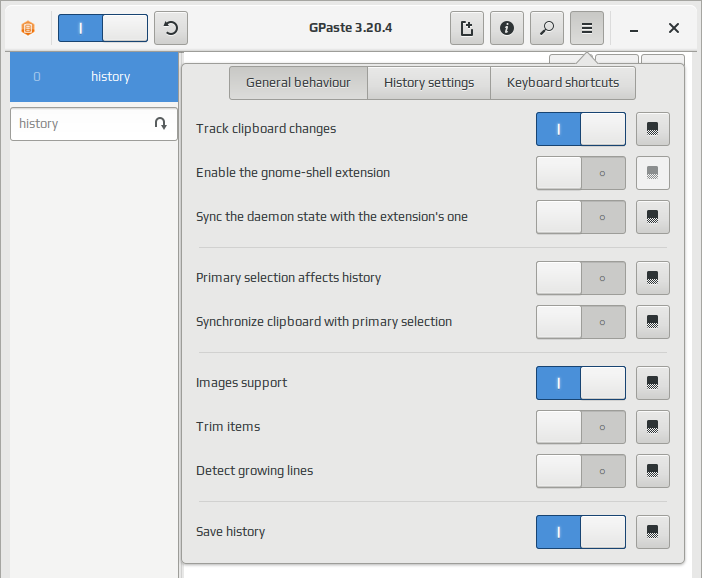The width and height of the screenshot is (702, 578).
Task: Reset Detect growing lines setting
Action: (x=653, y=471)
